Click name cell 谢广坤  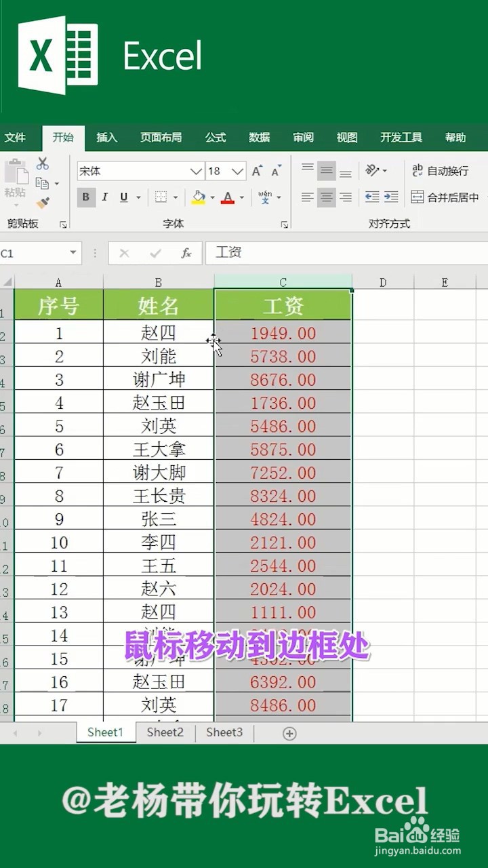click(159, 380)
